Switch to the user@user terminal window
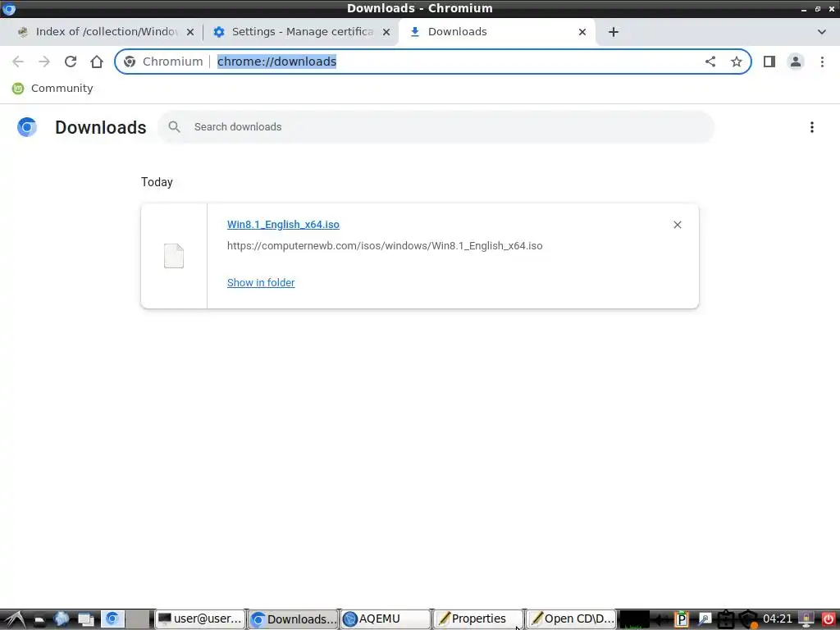Screen dimensions: 840x630 (x=200, y=619)
